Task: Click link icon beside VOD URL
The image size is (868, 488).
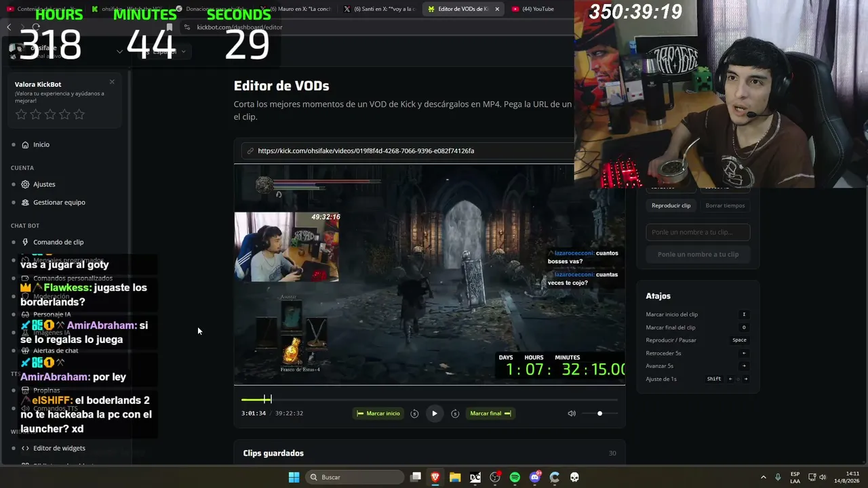Action: click(x=250, y=150)
